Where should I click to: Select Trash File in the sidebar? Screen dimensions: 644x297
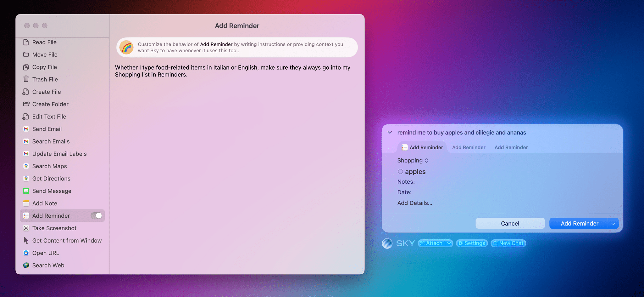(x=62, y=79)
